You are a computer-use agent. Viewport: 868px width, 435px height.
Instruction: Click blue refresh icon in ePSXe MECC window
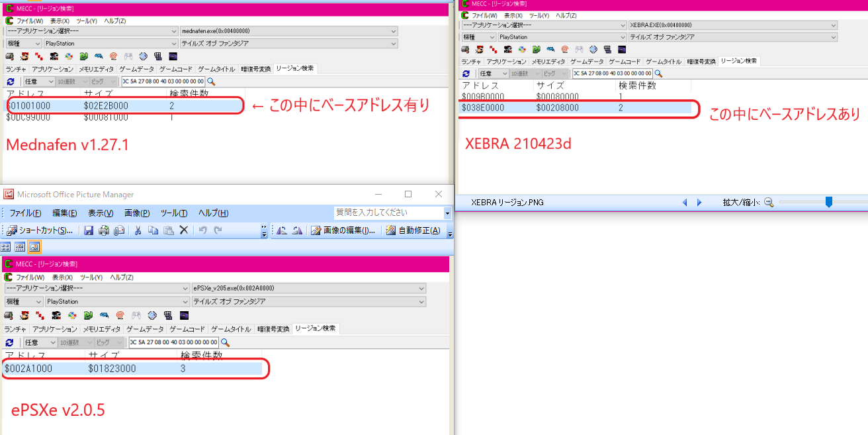pos(9,342)
